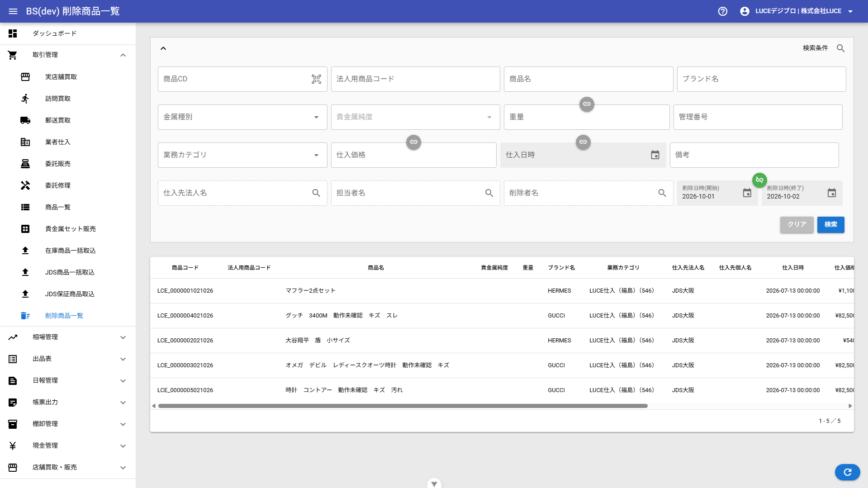The width and height of the screenshot is (868, 488).
Task: Open JDS商品一括取込 page
Action: click(68, 272)
